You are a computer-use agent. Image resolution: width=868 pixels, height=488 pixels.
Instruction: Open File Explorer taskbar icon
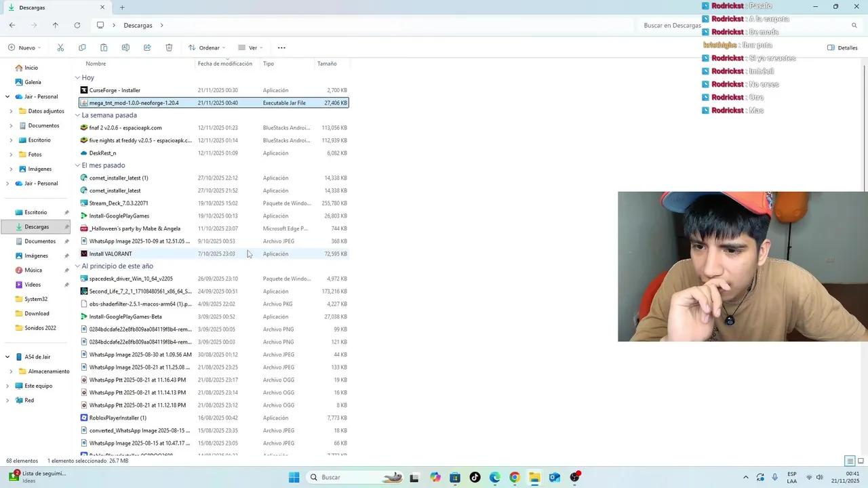click(x=534, y=477)
